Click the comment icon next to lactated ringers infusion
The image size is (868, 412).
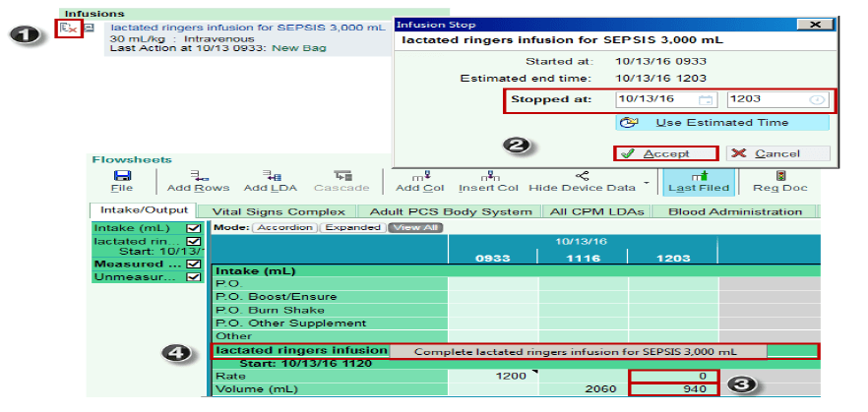click(x=89, y=28)
